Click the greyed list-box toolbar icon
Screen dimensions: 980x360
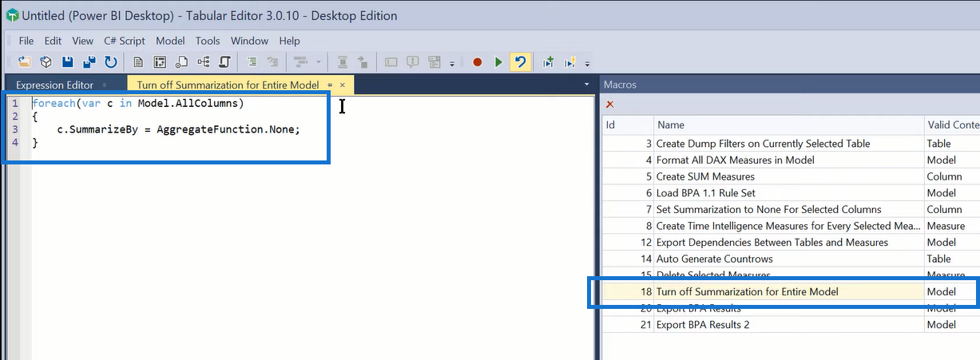coord(435,61)
